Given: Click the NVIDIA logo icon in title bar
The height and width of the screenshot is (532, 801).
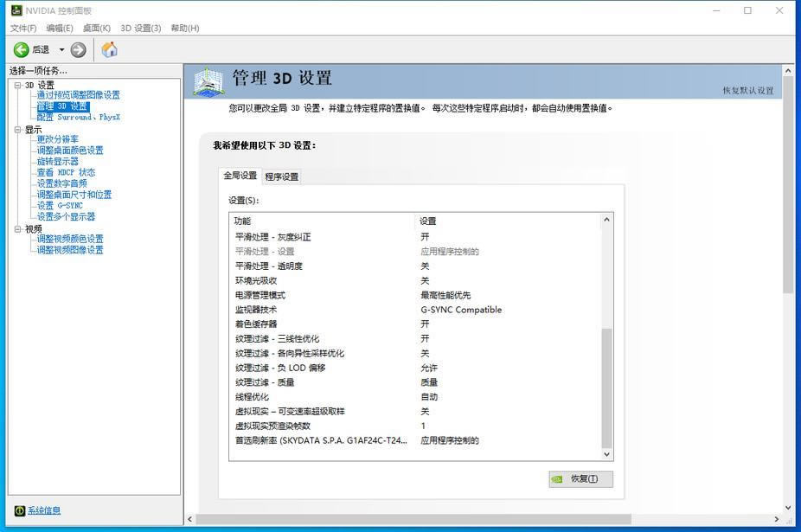Looking at the screenshot, I should [16, 10].
